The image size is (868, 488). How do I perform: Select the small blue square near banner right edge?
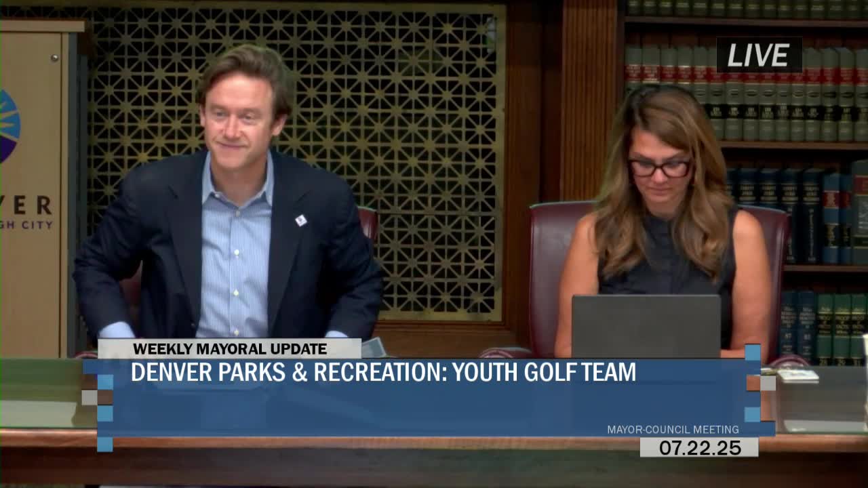click(752, 351)
